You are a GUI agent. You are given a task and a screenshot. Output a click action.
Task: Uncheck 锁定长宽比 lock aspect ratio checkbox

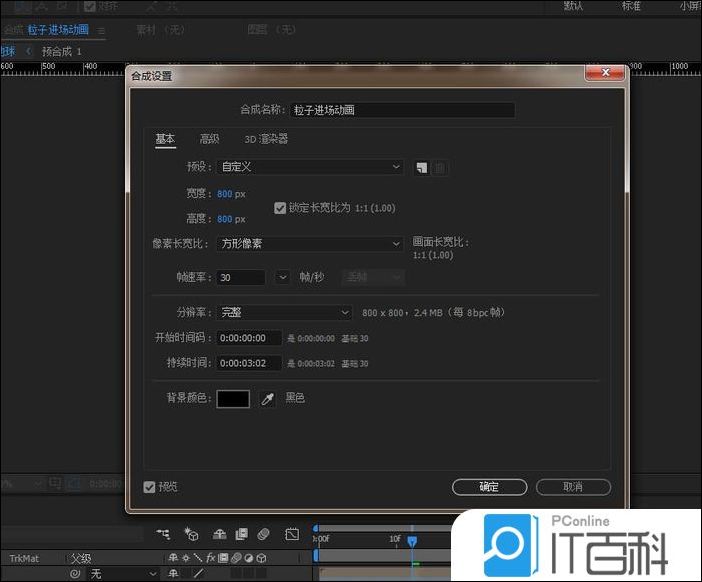280,208
